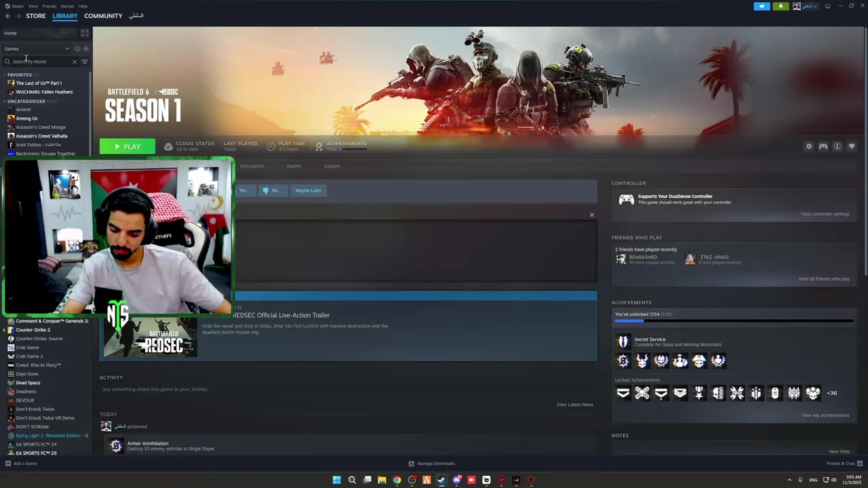Click the achievements unlocked progress bar
The image size is (868, 488).
pos(734,321)
